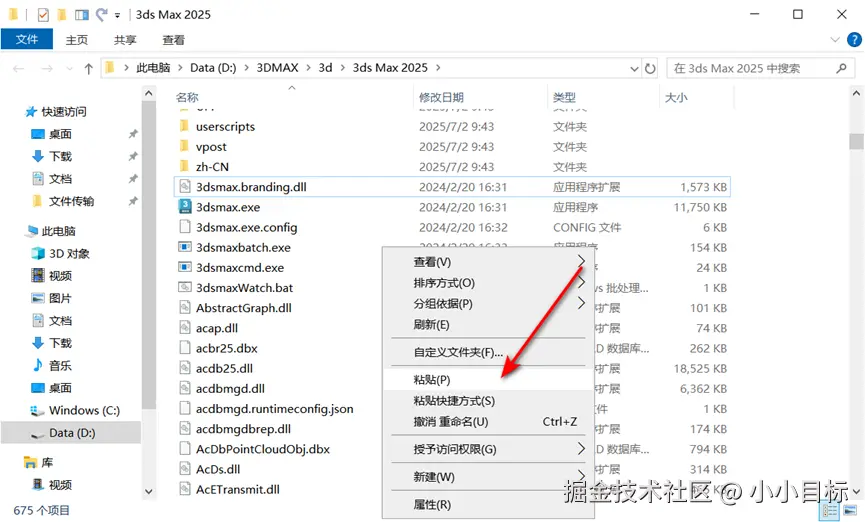Viewport: 865px width, 522px height.
Task: Open 快速访问 star icon in sidebar
Action: 31,112
